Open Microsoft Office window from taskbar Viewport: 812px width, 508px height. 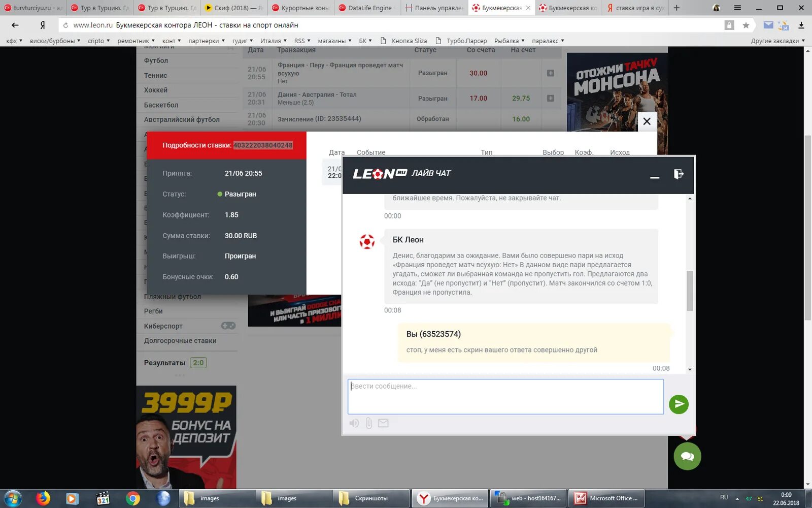[x=606, y=498]
